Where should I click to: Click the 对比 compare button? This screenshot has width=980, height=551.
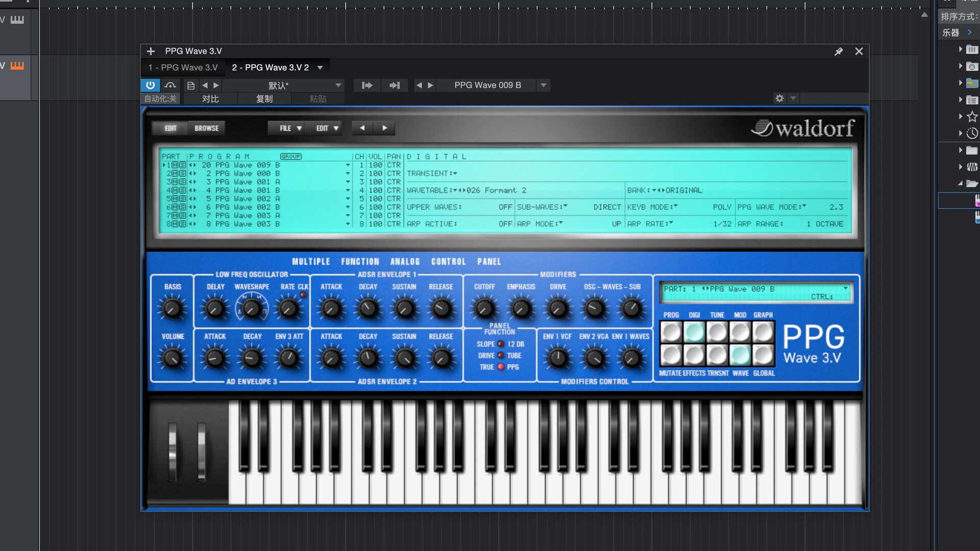tap(210, 98)
